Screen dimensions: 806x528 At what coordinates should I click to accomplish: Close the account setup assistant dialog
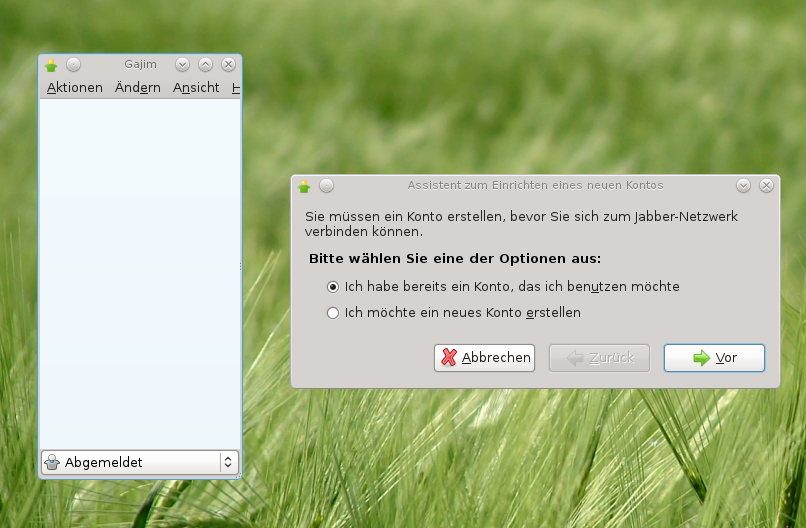pos(766,186)
